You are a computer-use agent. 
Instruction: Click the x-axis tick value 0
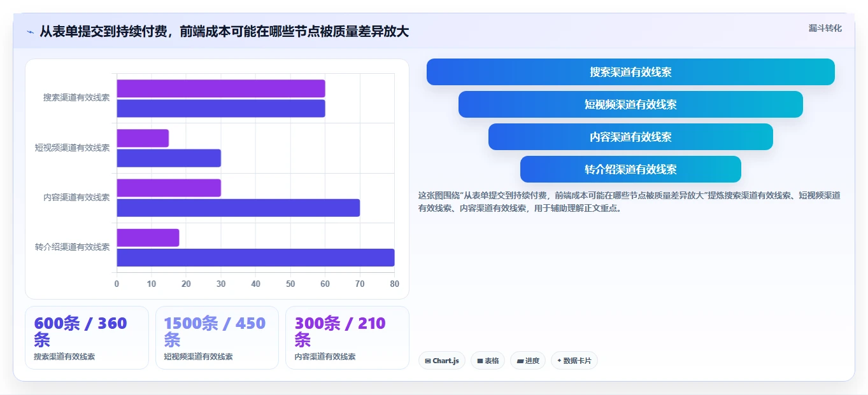pos(117,284)
